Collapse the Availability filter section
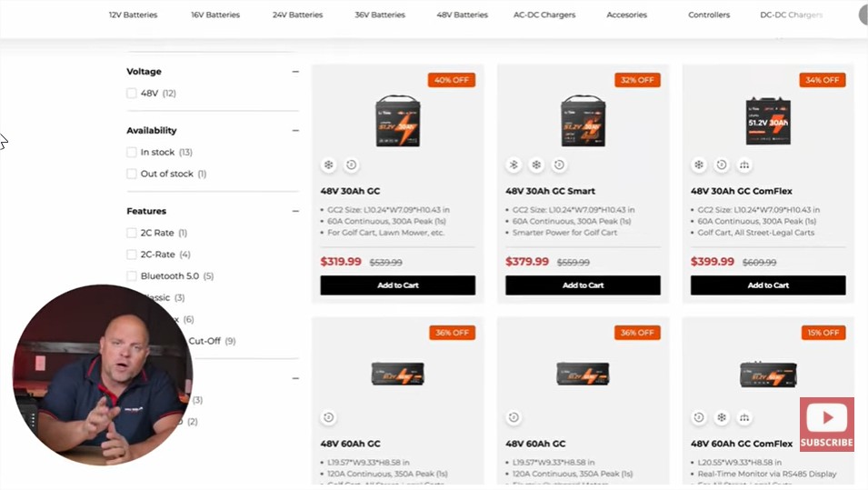Screen dimensions: 868x490 [295, 131]
